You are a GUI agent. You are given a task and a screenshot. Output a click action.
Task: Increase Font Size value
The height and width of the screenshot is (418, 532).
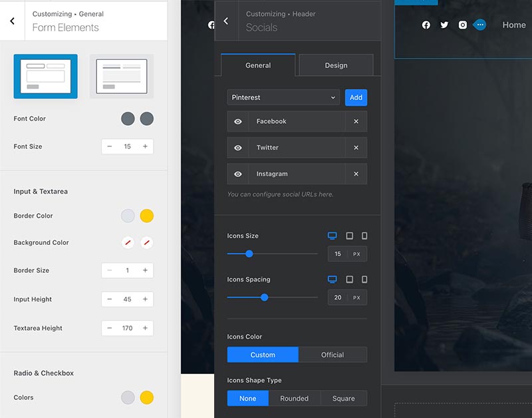click(x=145, y=146)
